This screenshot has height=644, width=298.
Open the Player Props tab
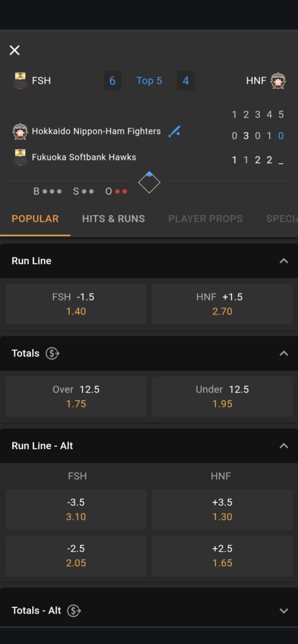tap(205, 219)
